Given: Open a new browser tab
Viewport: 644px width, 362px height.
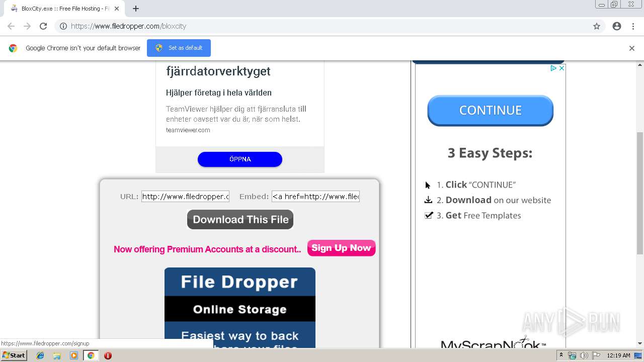Looking at the screenshot, I should (x=136, y=9).
